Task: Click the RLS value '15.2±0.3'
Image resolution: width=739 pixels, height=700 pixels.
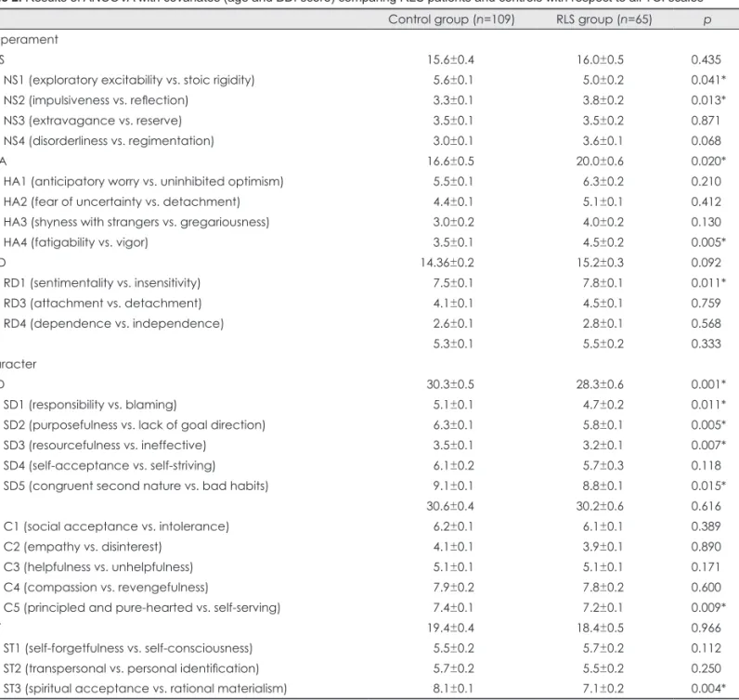Action: point(600,263)
